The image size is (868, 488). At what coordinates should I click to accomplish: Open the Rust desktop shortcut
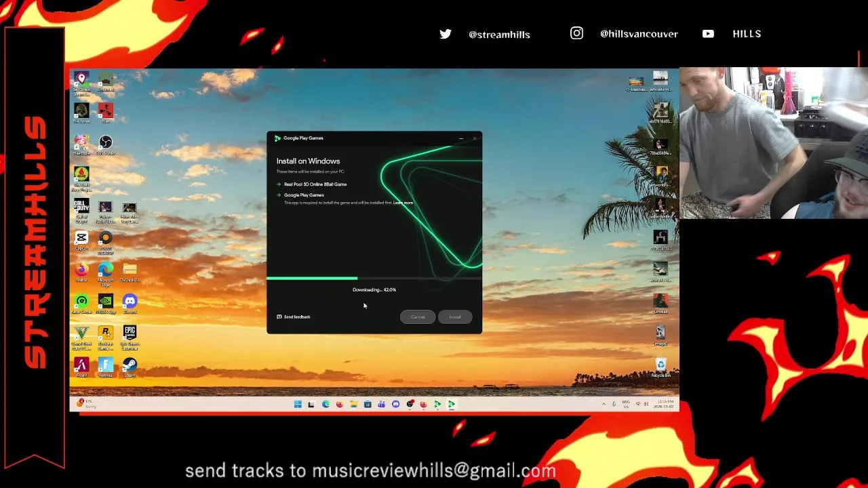coord(105,113)
